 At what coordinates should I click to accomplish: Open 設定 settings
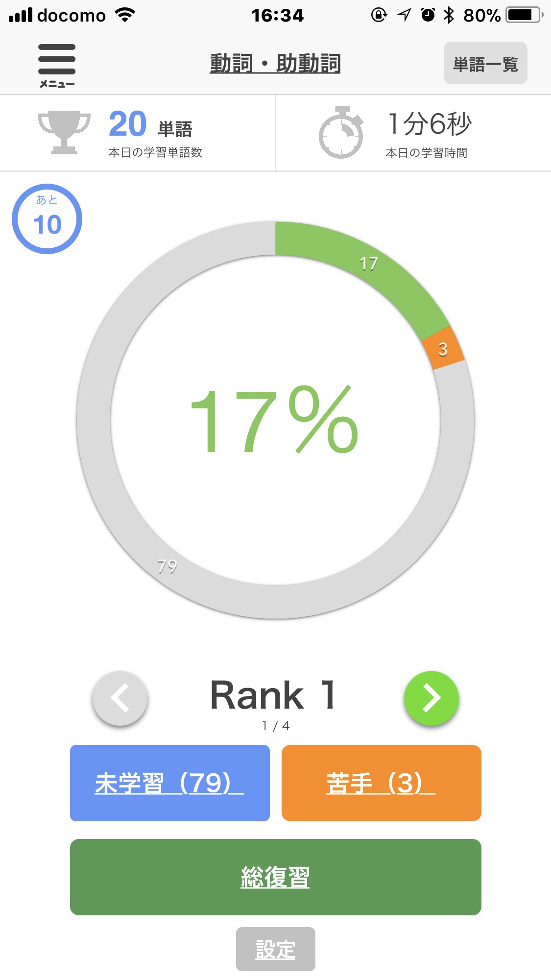tap(275, 949)
